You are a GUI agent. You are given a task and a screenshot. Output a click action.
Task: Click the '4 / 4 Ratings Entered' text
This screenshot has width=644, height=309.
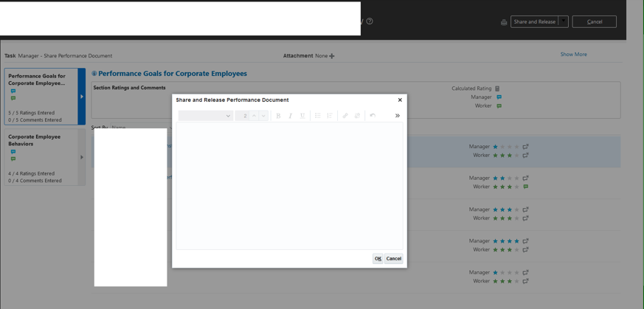click(x=31, y=173)
